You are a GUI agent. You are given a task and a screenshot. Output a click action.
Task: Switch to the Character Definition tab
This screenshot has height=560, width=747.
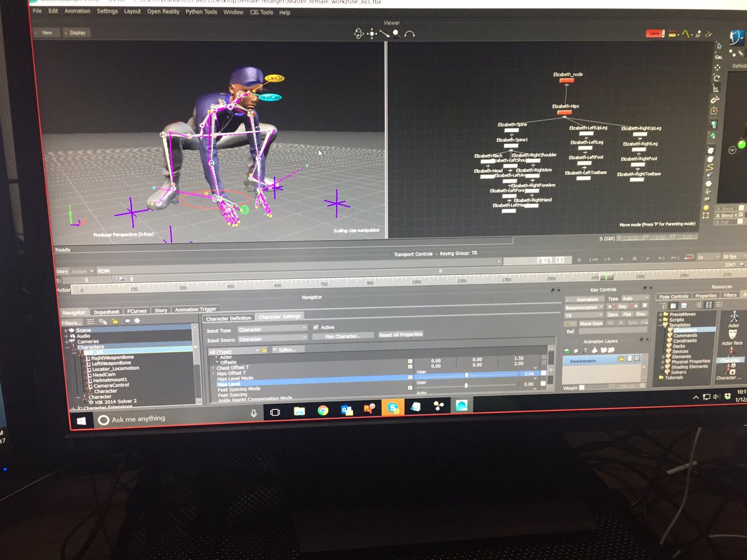pos(228,318)
